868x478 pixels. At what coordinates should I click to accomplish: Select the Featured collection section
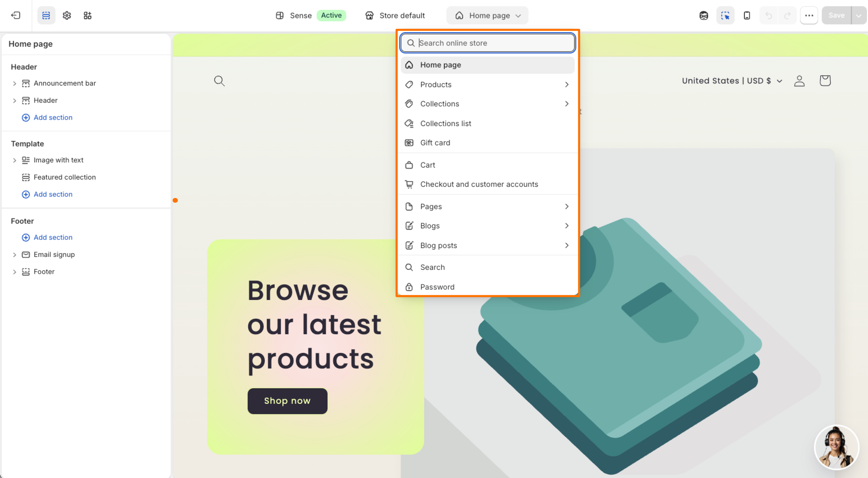click(86, 177)
